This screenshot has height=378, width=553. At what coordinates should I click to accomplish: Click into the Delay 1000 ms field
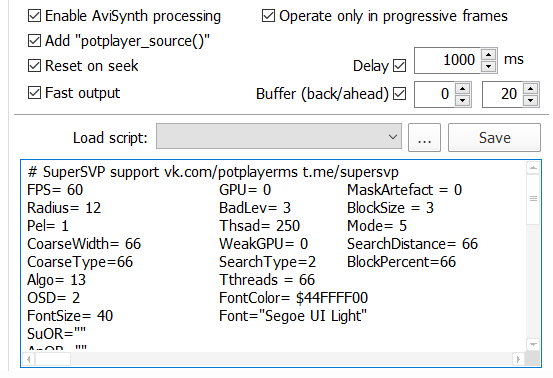(x=447, y=60)
